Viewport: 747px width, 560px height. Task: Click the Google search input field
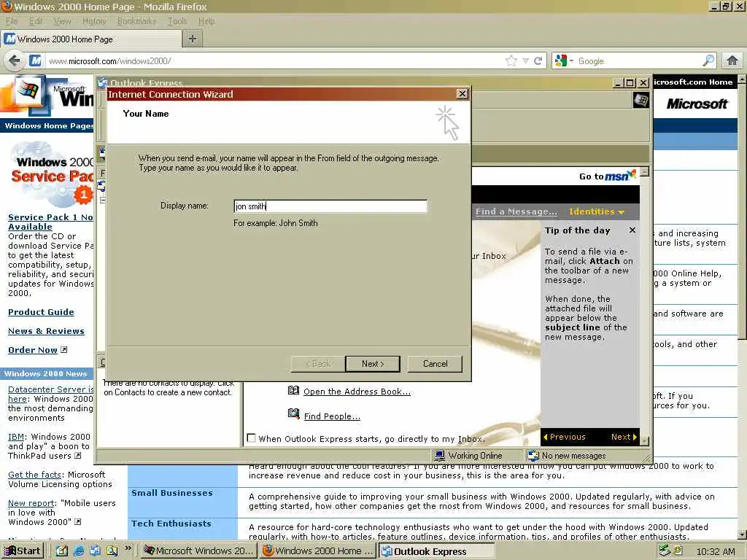(638, 61)
